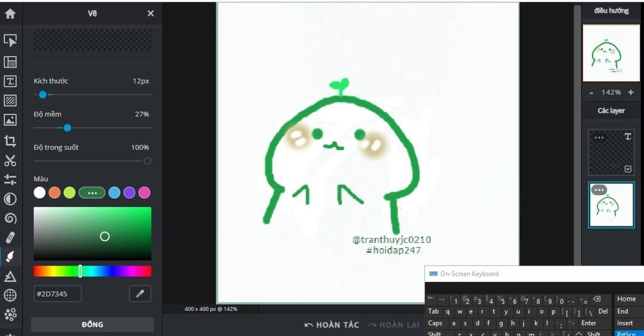Select the Text tool in left toolbar
Viewport: 644px width, 336px height.
coord(10,81)
